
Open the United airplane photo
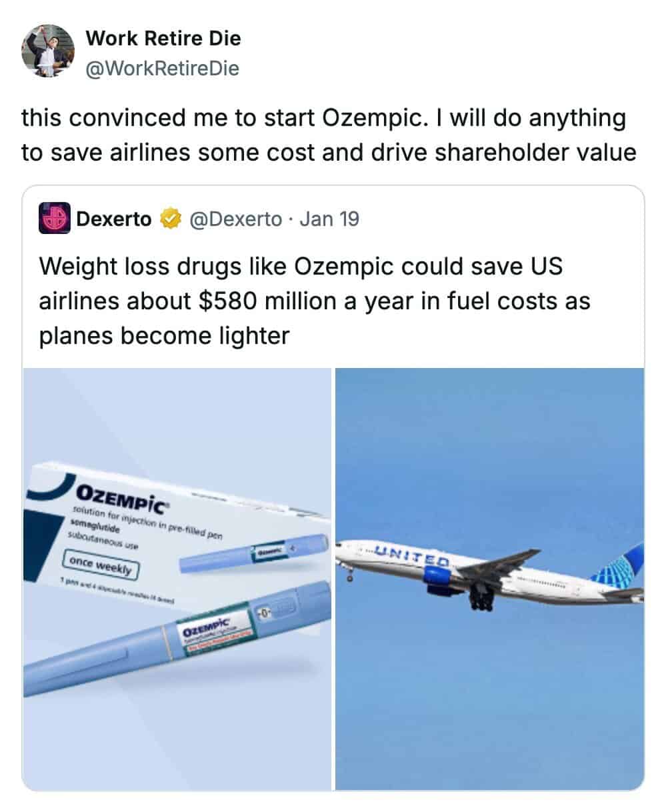[x=489, y=577]
